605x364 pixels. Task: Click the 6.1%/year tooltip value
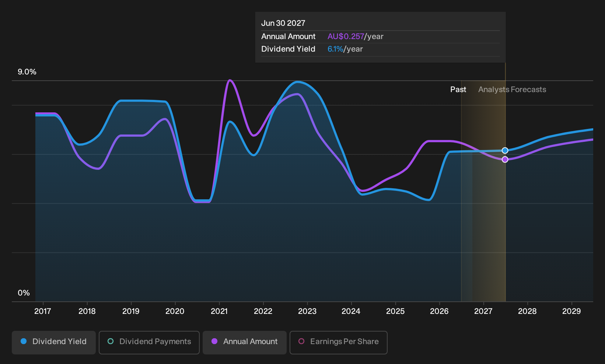345,49
